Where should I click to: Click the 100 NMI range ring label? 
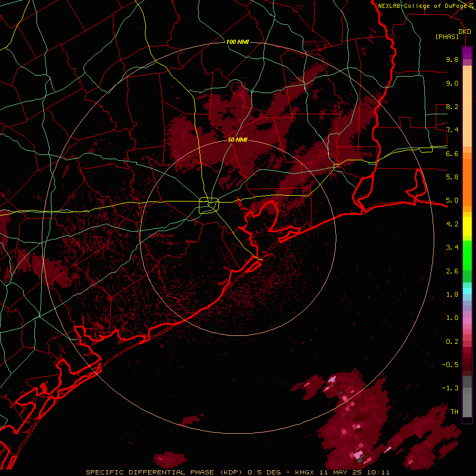237,42
